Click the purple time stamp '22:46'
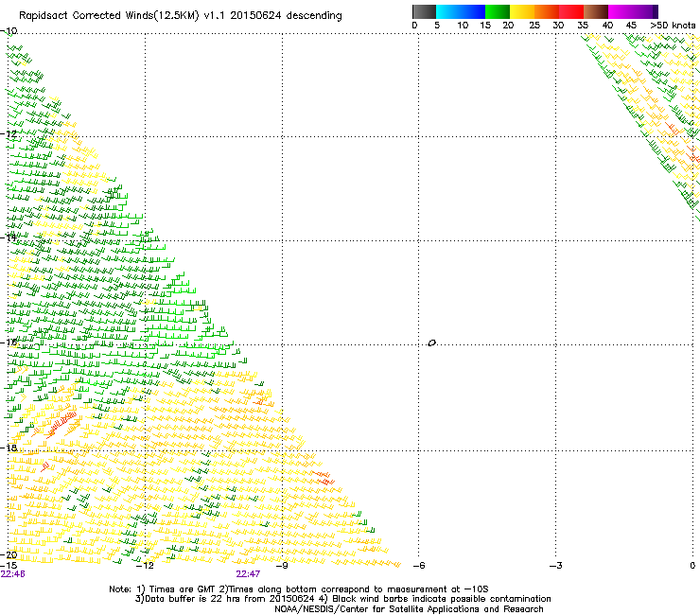Image resolution: width=700 pixels, height=615 pixels. pos(12,574)
